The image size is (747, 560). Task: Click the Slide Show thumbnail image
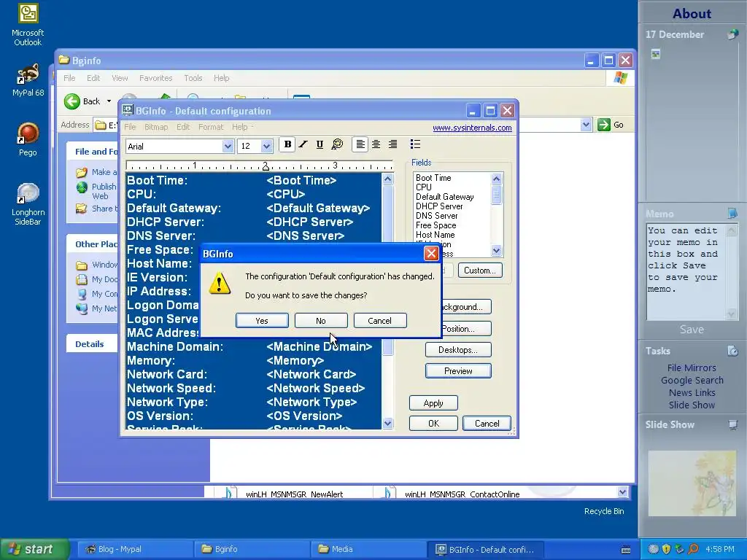point(692,483)
